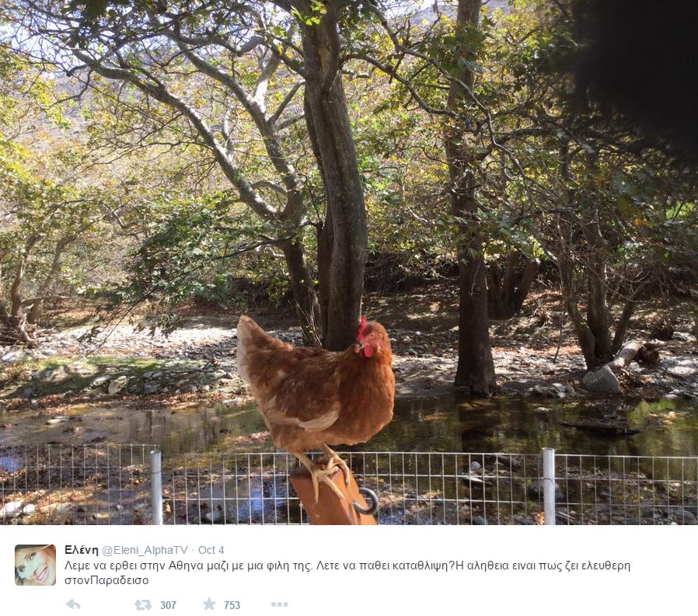Retweet this post using the retweet icon
This screenshot has width=698, height=616.
point(143,604)
